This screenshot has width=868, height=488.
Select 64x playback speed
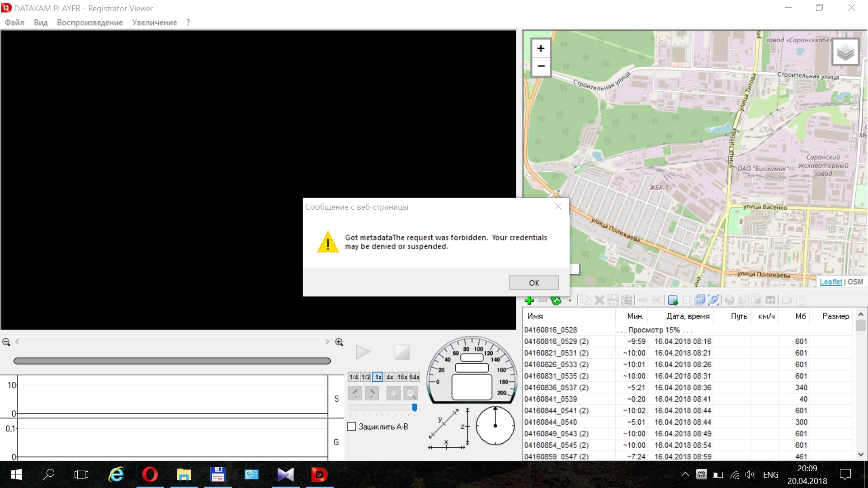[414, 377]
